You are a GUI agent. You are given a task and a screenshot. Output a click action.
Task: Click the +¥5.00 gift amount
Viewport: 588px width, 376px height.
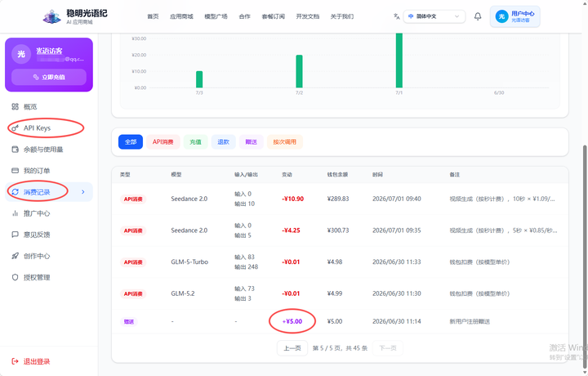(292, 321)
